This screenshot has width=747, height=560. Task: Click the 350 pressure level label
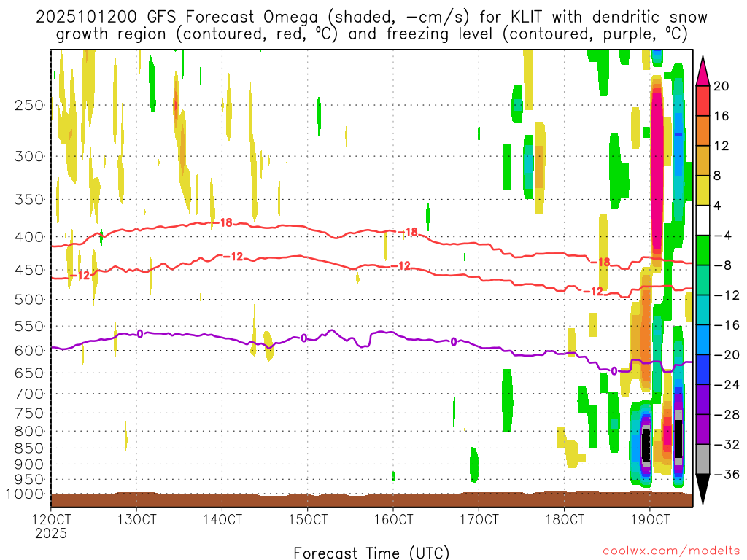click(x=29, y=200)
